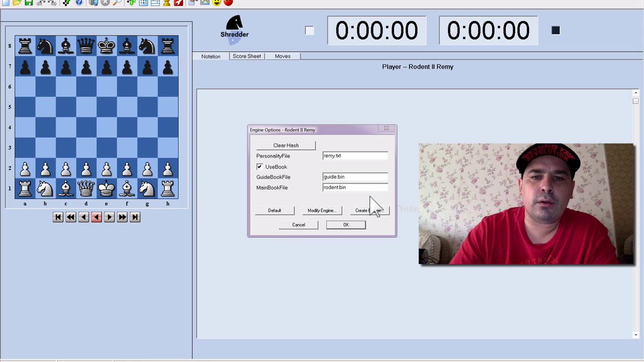Open a file using the yellow folder toolbar icon
Viewport: 644px width, 362px height.
[17, 3]
